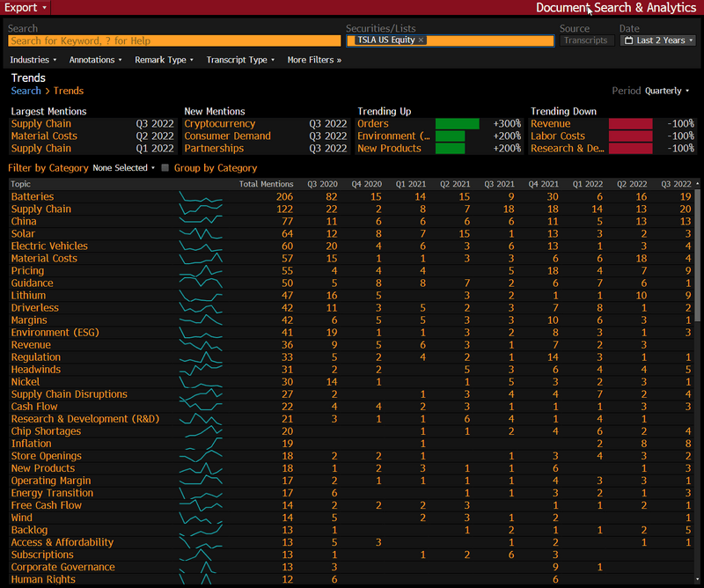Viewport: 704px width, 588px height.
Task: Expand the Industries filter dropdown
Action: (x=33, y=60)
